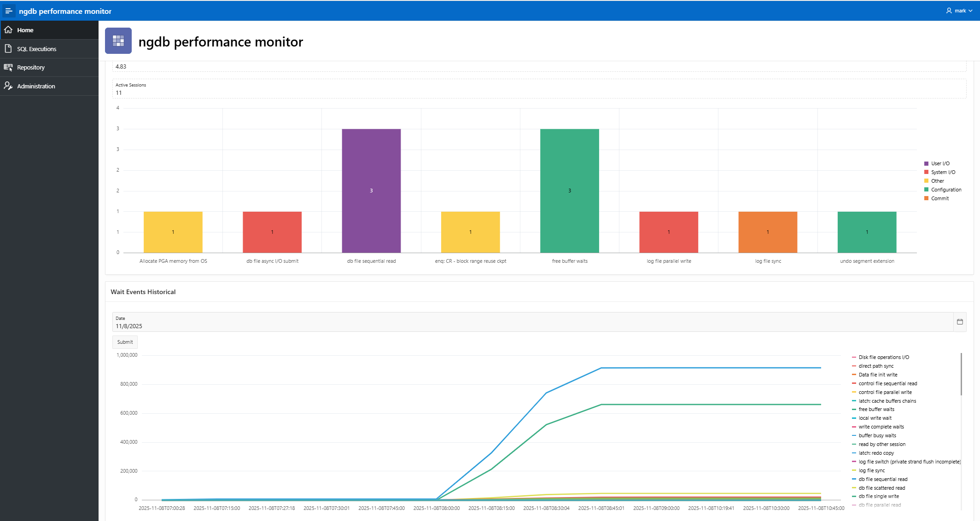Expand the mark user dropdown menu
This screenshot has height=521, width=980.
click(963, 11)
